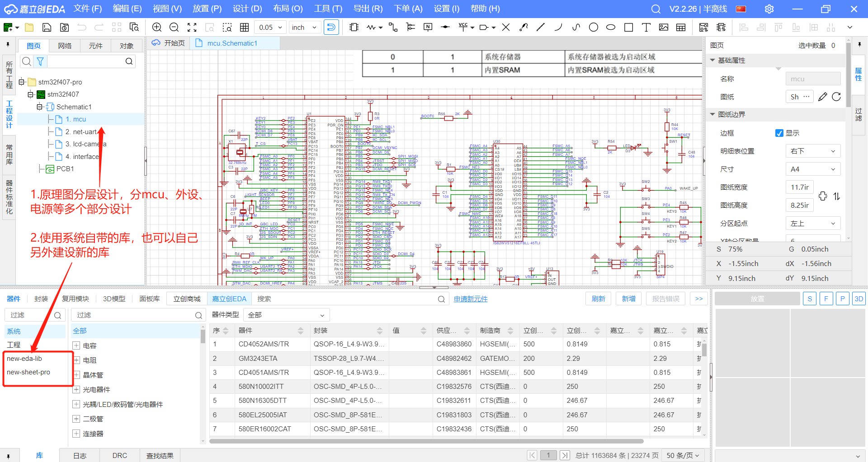868x462 pixels.
Task: Open the 50 条/页 page size dropdown
Action: (x=683, y=455)
